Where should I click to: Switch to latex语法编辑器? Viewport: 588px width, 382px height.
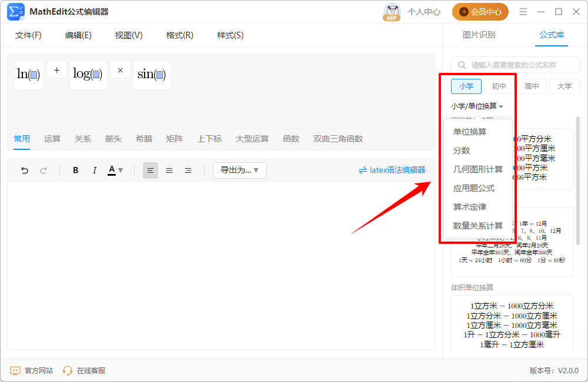[392, 170]
